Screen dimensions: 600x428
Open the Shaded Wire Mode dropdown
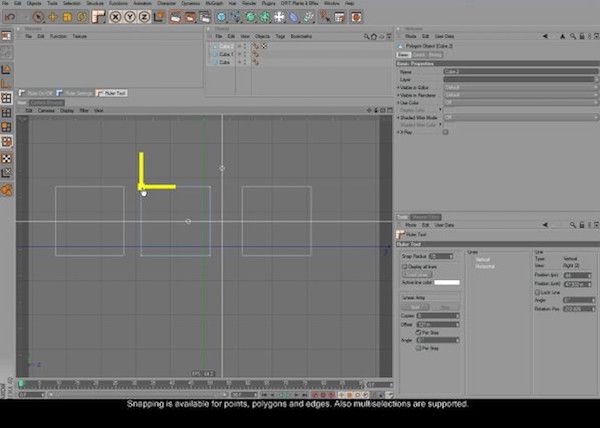521,117
